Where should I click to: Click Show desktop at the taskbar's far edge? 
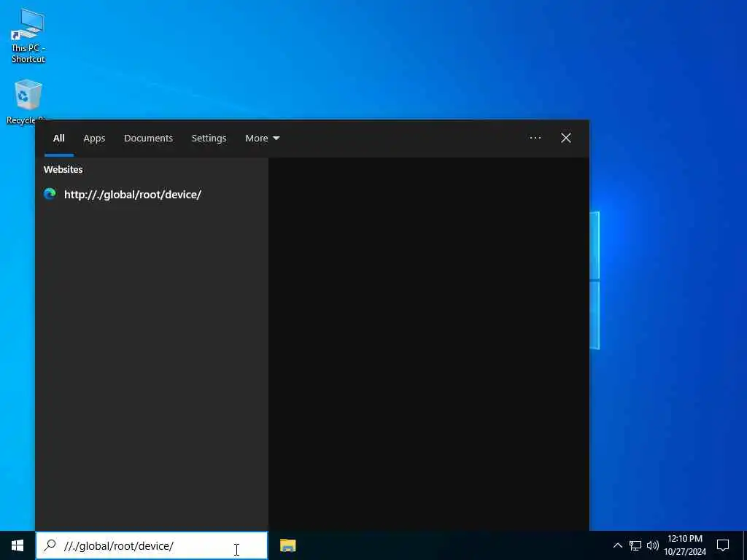coord(745,545)
